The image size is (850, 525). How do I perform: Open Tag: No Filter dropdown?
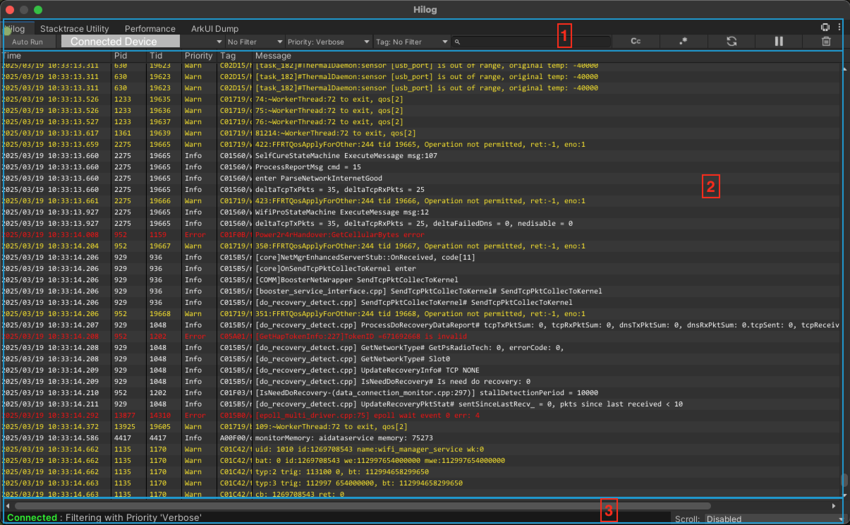click(x=411, y=42)
